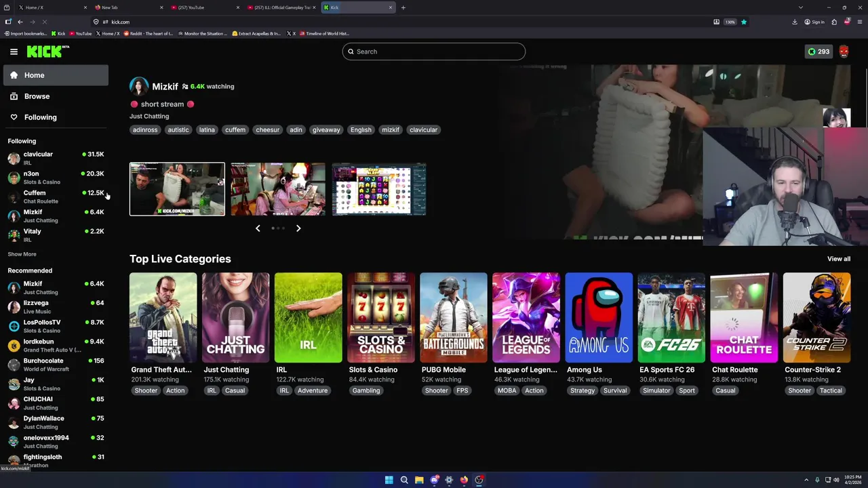The image size is (868, 488).
Task: Open DylanWallace channel in Recommended list
Action: 56,422
